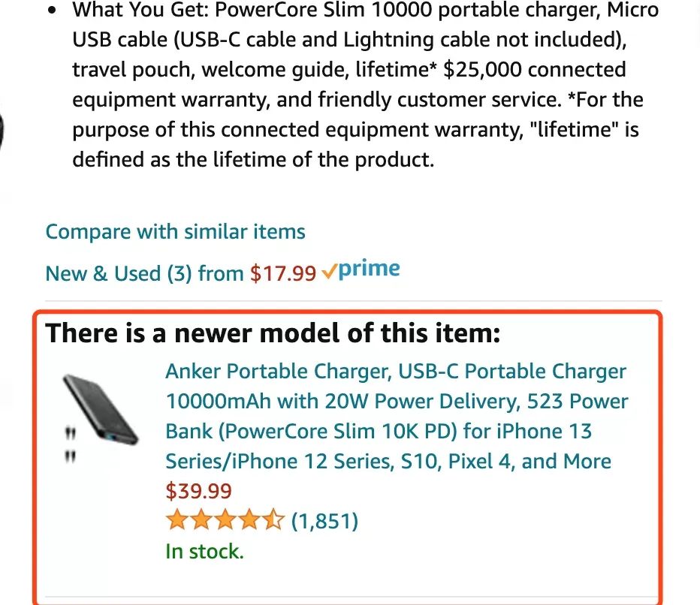Click the $17.99 used price
Screen dimensions: 700x605
(x=283, y=273)
